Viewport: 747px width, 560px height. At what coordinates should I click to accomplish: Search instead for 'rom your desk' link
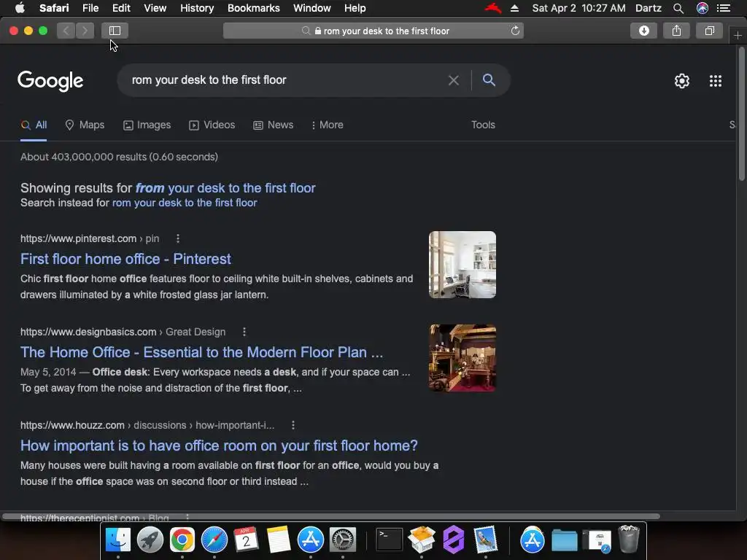point(185,203)
